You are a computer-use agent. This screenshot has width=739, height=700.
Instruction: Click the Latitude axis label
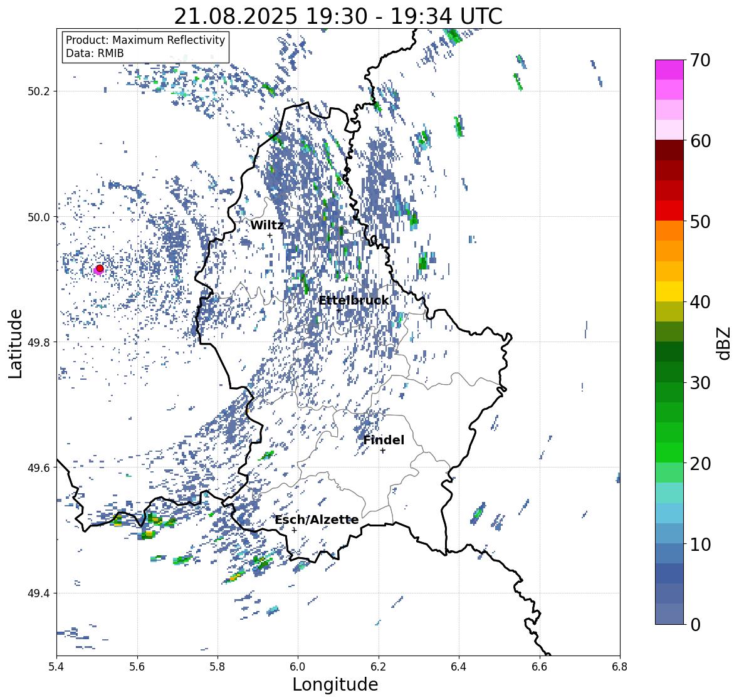click(15, 343)
